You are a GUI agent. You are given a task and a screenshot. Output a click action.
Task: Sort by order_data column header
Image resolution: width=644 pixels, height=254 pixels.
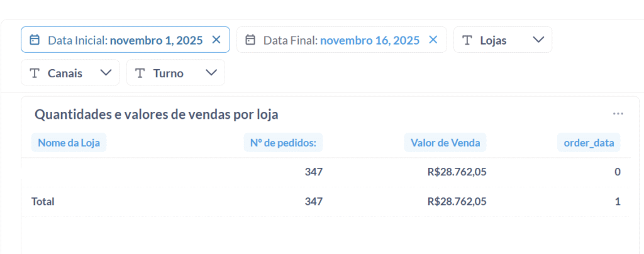[x=589, y=143]
